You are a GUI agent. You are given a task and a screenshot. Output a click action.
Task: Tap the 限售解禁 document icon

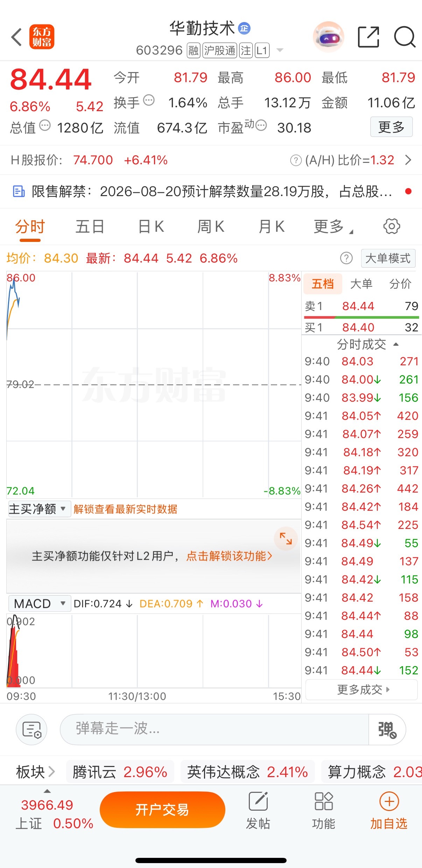tap(19, 192)
